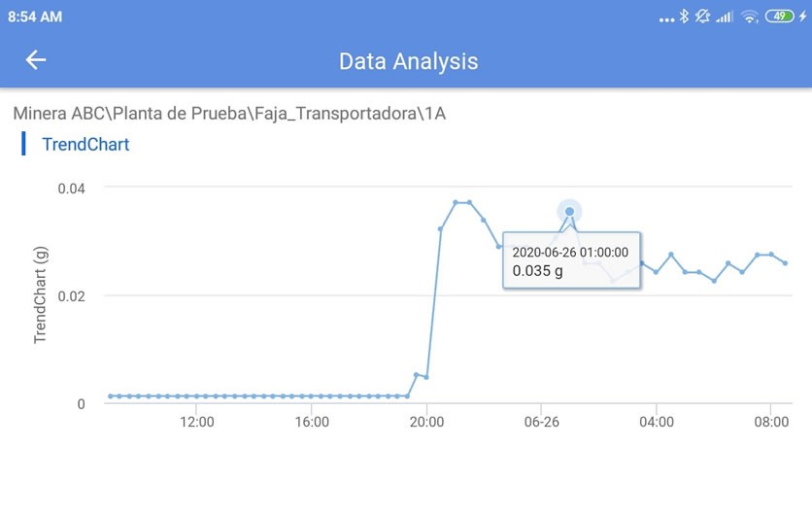Tap the back arrow icon
The width and height of the screenshot is (812, 515).
click(36, 60)
